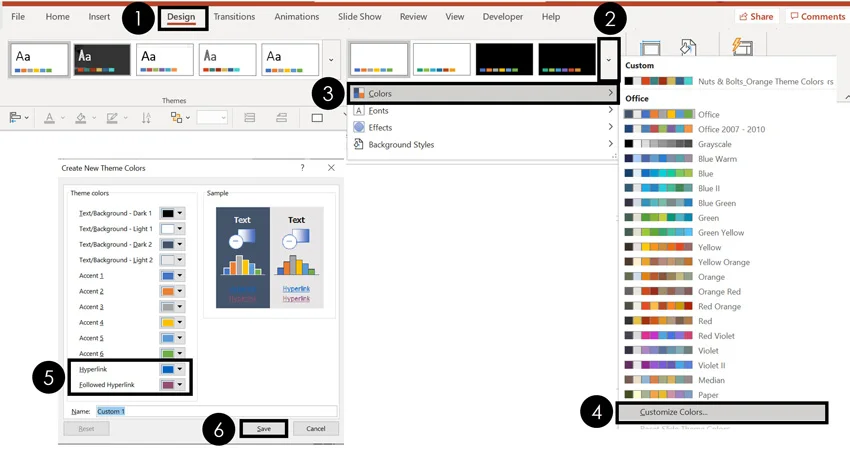The height and width of the screenshot is (453, 850).
Task: Select the first black variant thumbnail
Action: coord(504,60)
